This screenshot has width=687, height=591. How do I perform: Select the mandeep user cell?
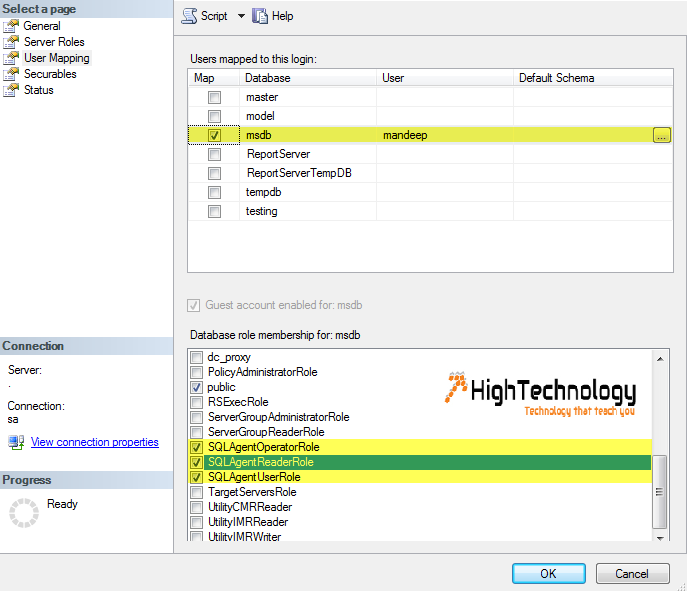(445, 135)
